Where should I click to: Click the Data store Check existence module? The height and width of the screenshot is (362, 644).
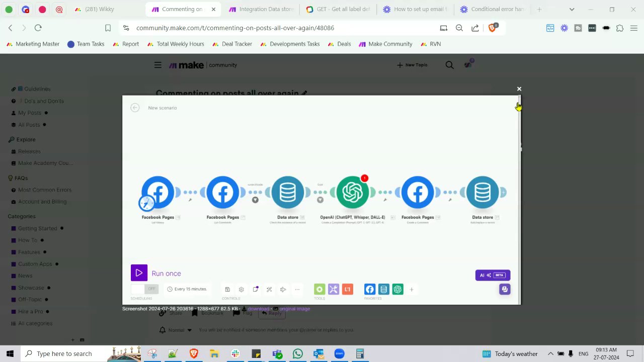pyautogui.click(x=287, y=192)
